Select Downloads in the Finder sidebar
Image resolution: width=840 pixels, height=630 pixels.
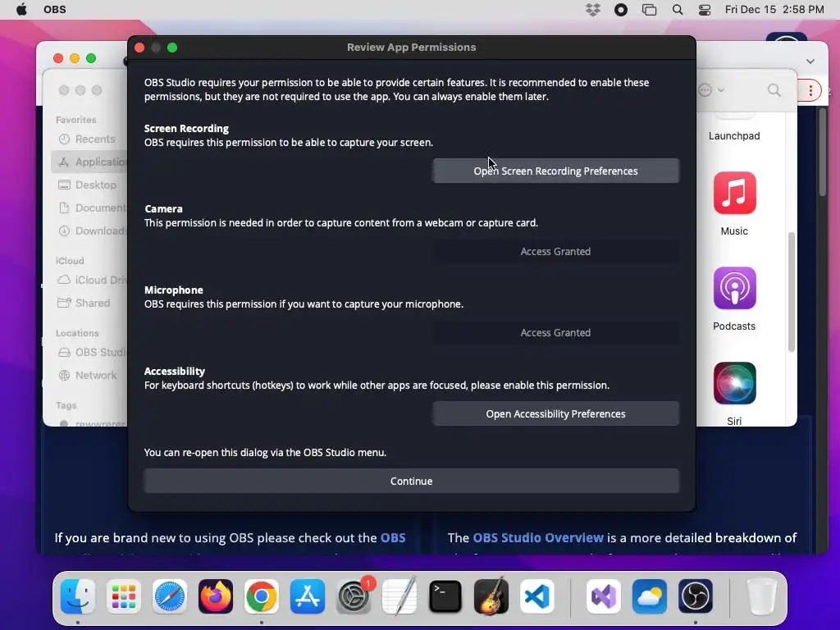(89, 231)
